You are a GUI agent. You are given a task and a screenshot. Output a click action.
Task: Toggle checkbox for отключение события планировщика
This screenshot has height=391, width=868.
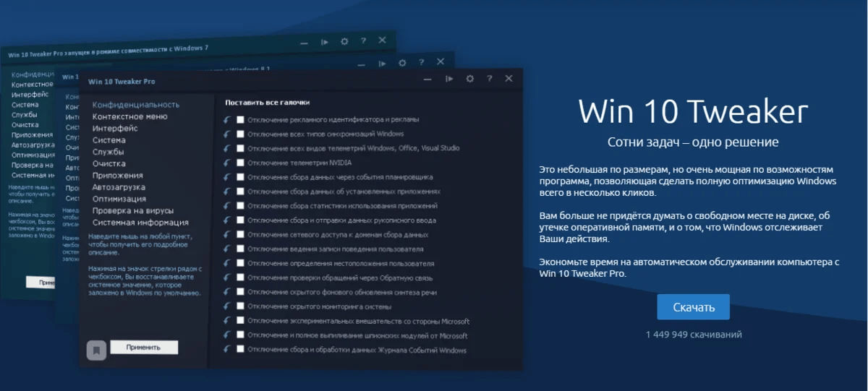[x=241, y=177]
